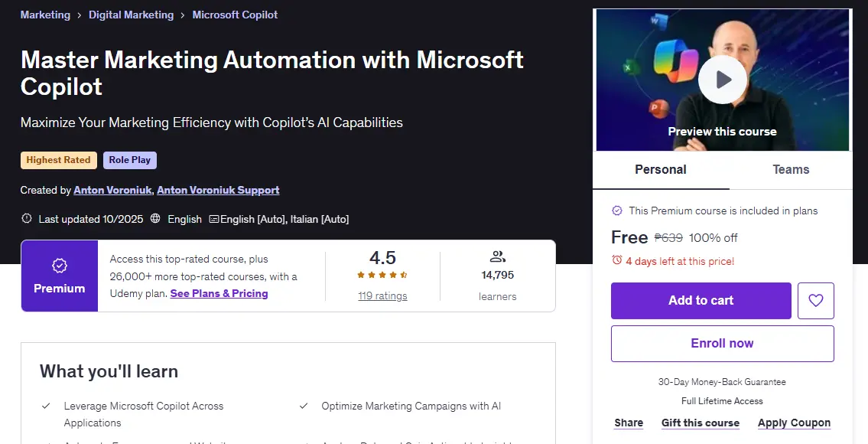The width and height of the screenshot is (868, 444).
Task: Switch to the Personal tab
Action: click(x=661, y=170)
